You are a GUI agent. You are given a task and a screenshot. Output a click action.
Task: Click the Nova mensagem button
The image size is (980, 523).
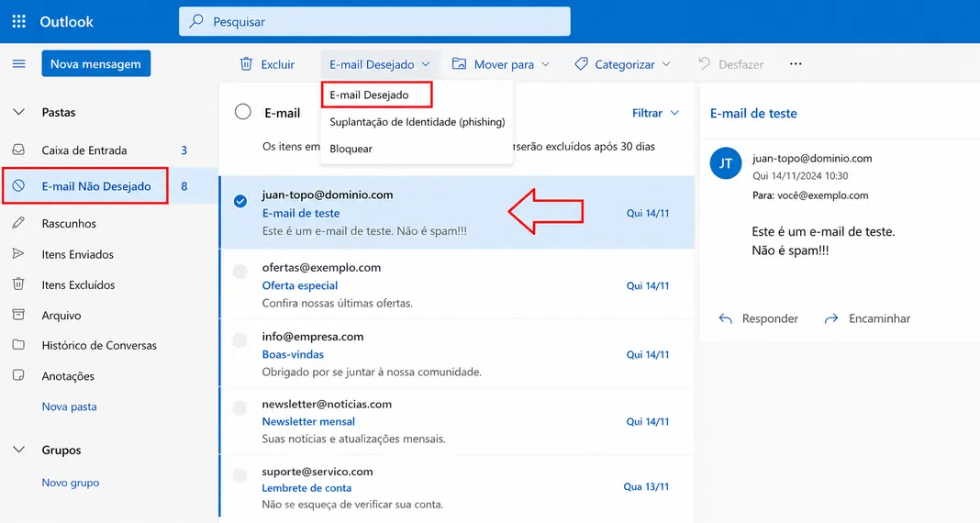point(96,63)
